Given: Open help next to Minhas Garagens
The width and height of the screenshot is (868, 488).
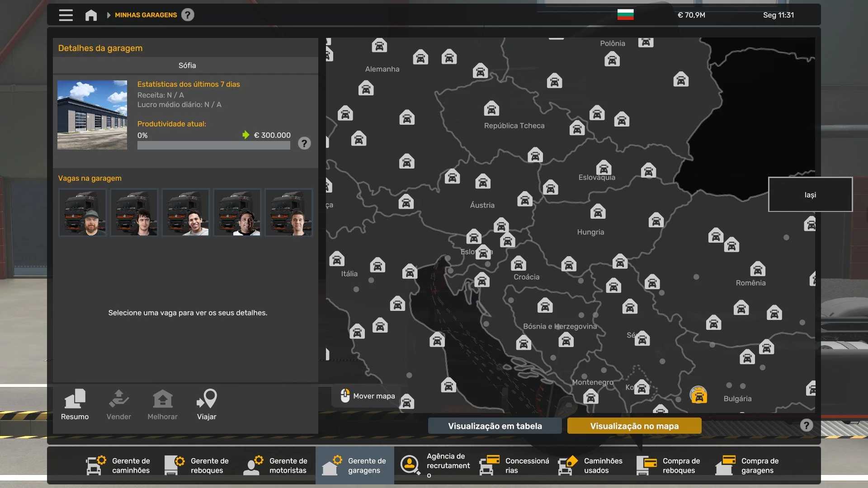Looking at the screenshot, I should pos(188,15).
